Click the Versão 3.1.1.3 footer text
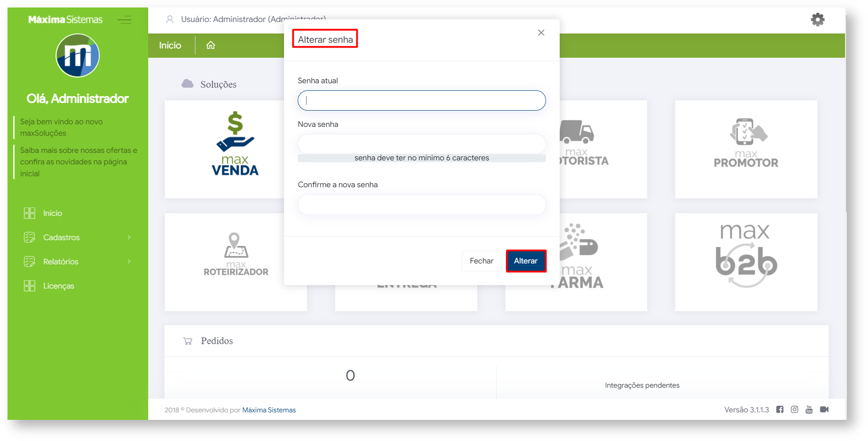The image size is (868, 441). click(x=747, y=410)
